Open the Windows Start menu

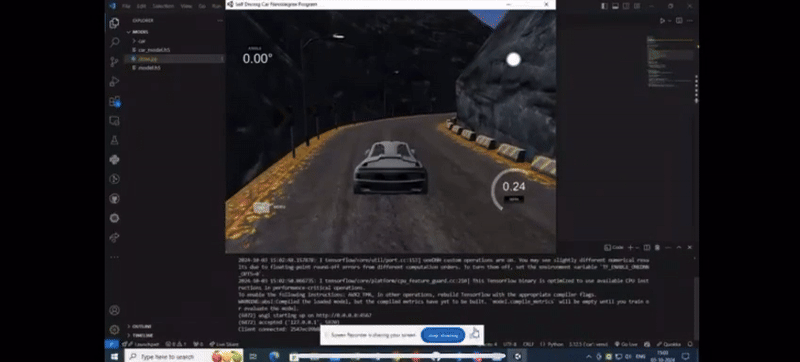click(x=114, y=356)
